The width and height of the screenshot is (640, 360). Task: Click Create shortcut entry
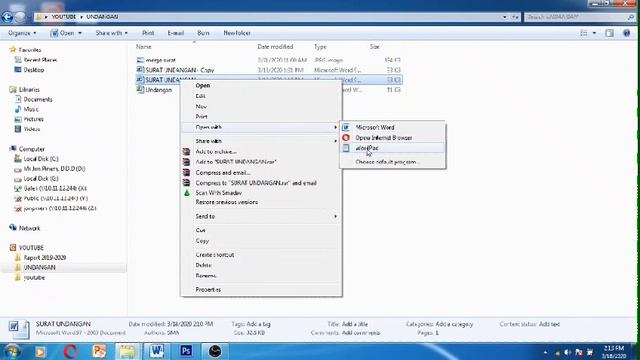tap(261, 255)
